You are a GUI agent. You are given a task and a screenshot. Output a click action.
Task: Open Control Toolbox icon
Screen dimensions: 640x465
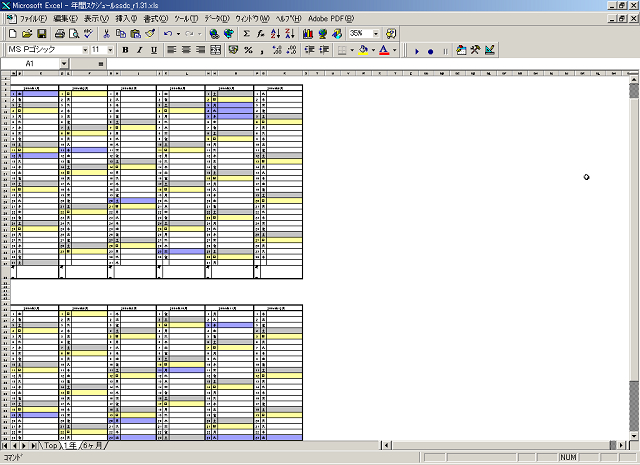click(x=461, y=50)
